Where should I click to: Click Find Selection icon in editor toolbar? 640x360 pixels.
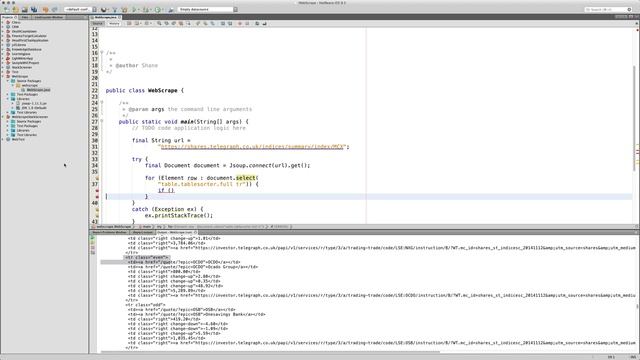pos(159,24)
